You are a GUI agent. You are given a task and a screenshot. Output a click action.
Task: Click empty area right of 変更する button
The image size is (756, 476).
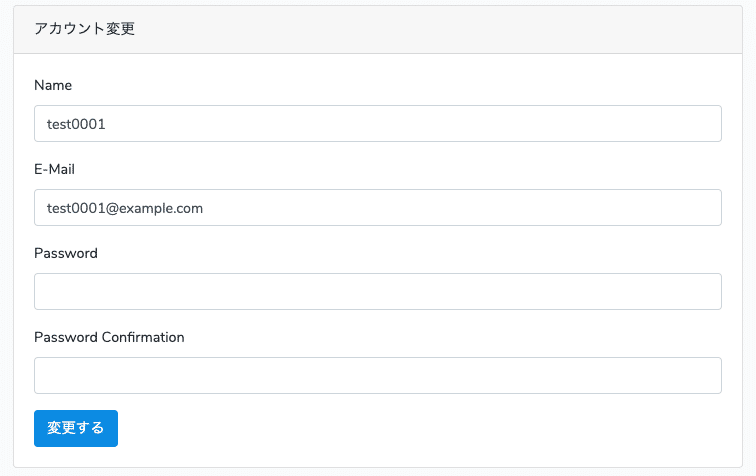tap(400, 428)
